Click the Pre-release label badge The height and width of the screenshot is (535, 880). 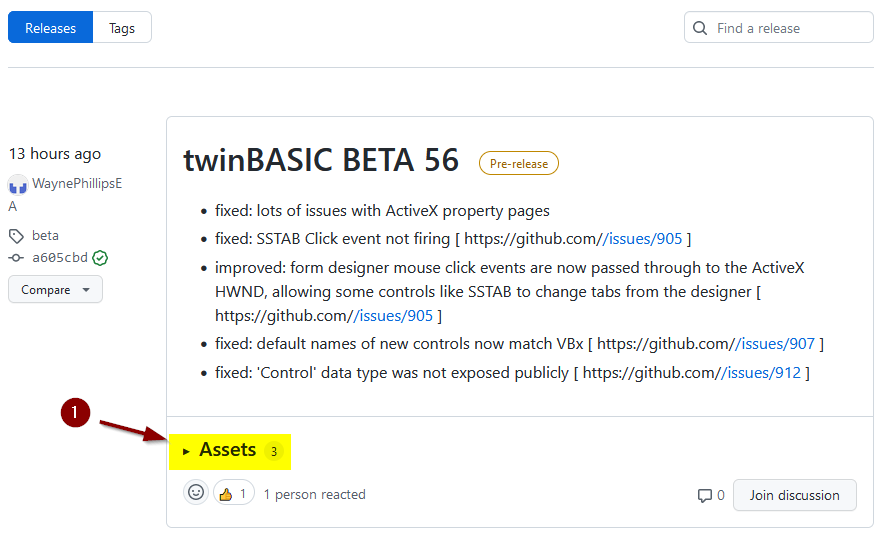pyautogui.click(x=519, y=163)
